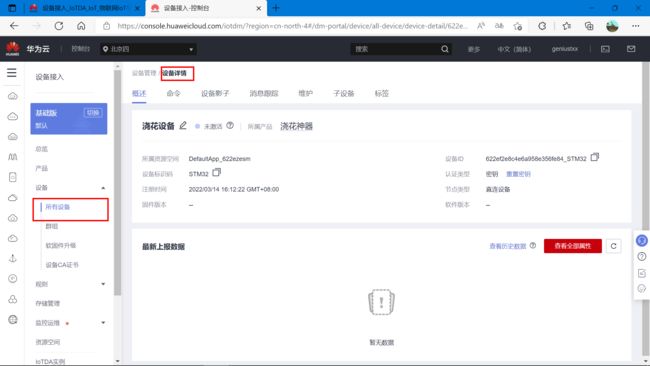Open 产品 in the sidebar
This screenshot has width=650, height=366.
41,168
